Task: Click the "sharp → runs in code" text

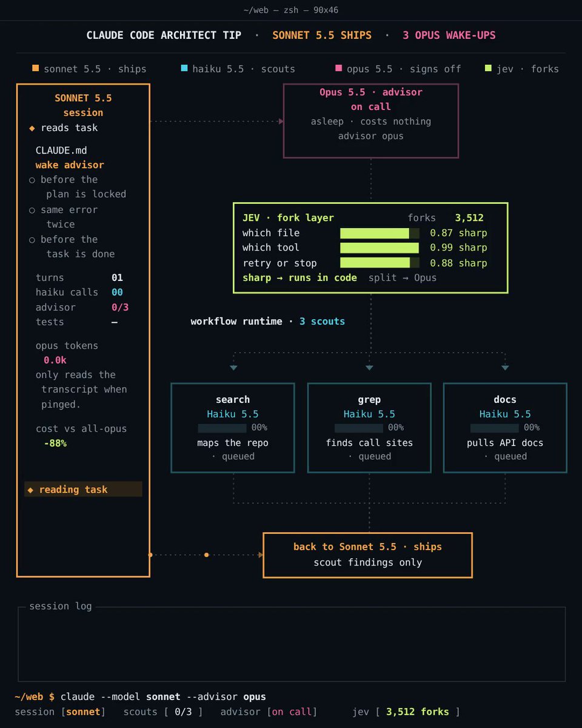Action: pyautogui.click(x=299, y=278)
